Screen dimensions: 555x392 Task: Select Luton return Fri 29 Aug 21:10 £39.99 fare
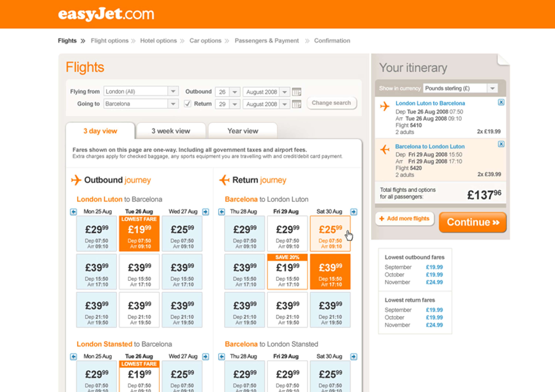click(287, 310)
